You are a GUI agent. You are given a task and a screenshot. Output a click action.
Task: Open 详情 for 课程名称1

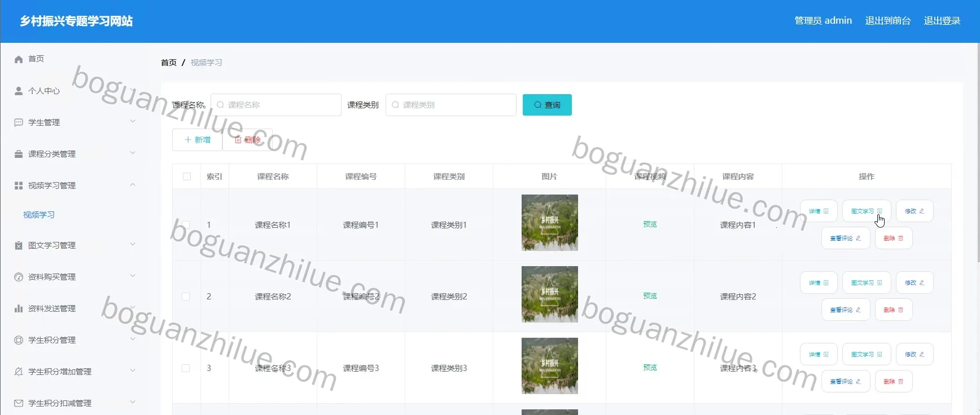point(819,211)
